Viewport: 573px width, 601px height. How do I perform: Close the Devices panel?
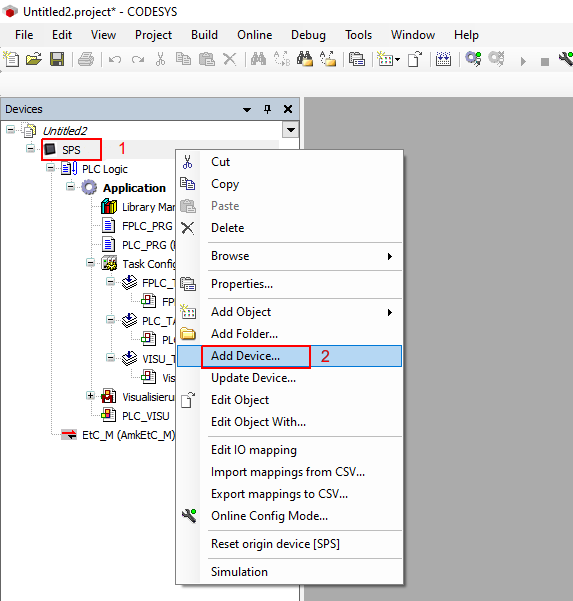(x=288, y=109)
